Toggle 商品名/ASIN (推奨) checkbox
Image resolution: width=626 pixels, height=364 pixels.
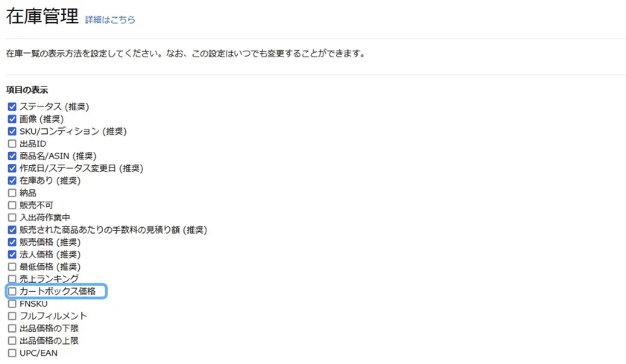click(x=12, y=156)
